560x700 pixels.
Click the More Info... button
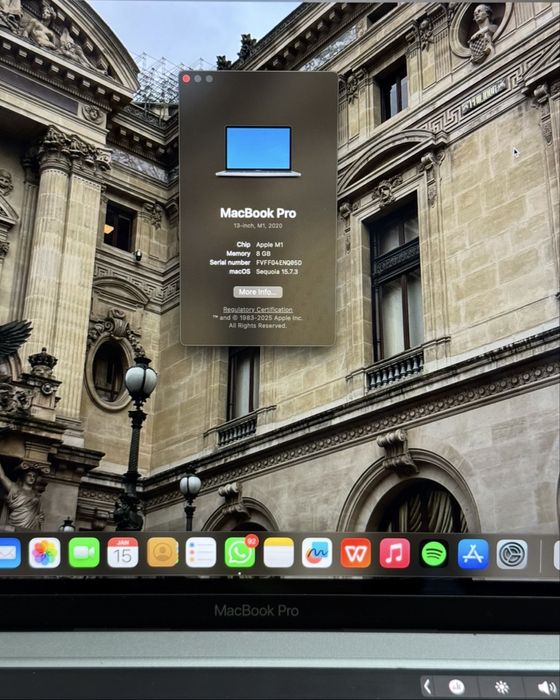(258, 292)
